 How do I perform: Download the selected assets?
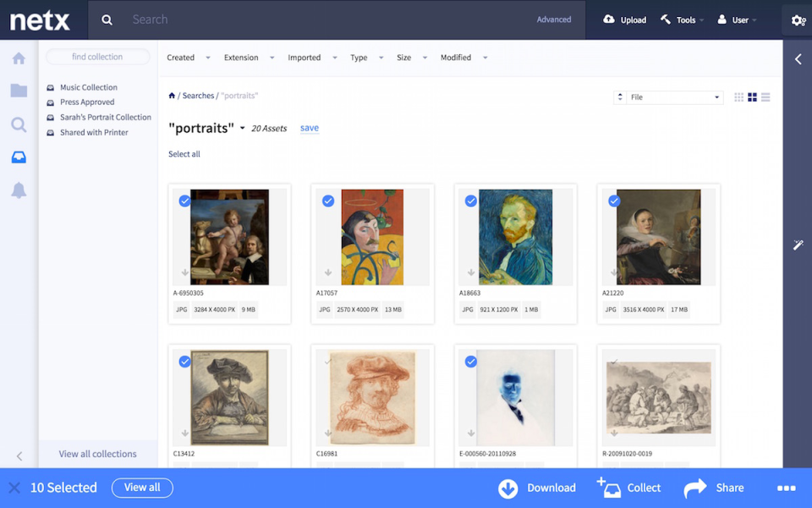[x=537, y=488]
